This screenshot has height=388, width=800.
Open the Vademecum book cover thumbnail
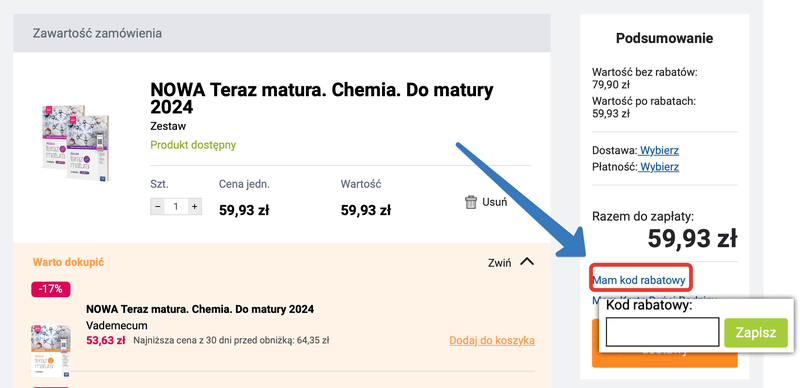(x=51, y=351)
